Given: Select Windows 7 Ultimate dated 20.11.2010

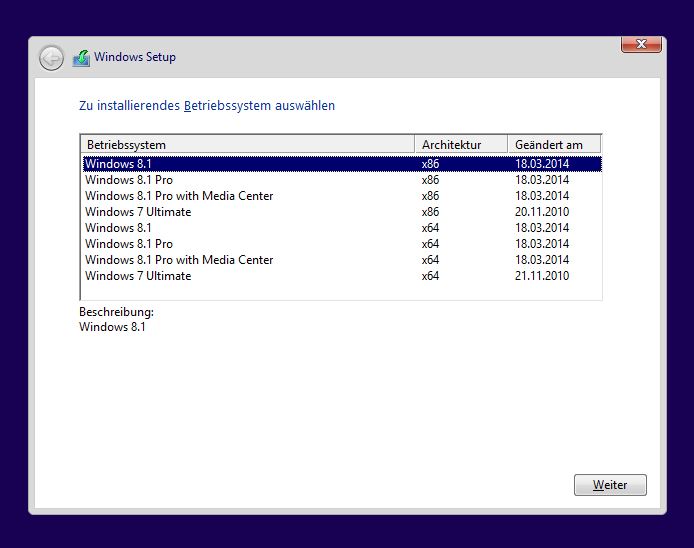Looking at the screenshot, I should 342,212.
